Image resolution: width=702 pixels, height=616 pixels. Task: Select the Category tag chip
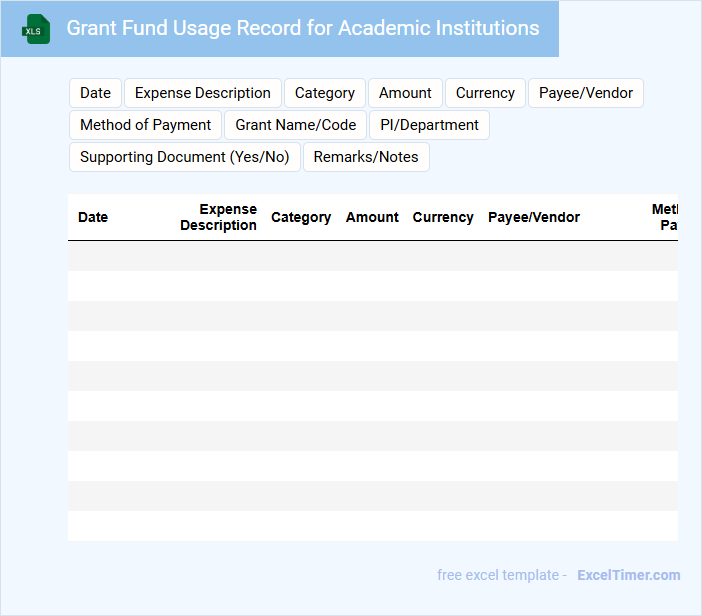tap(325, 93)
